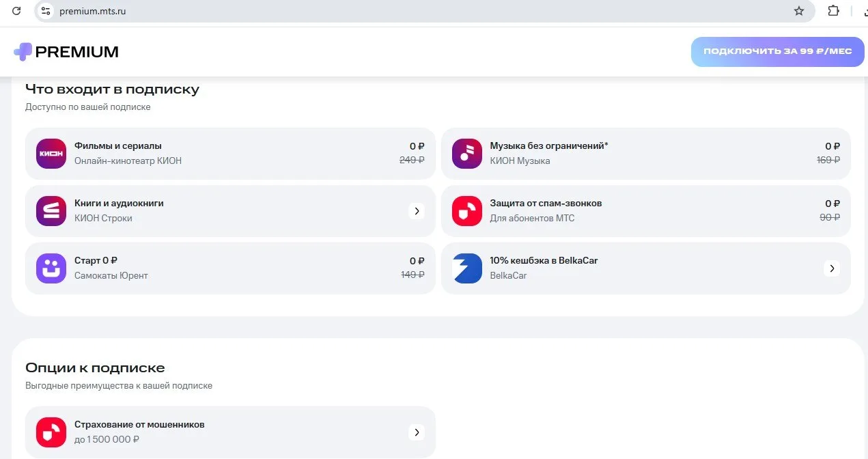Click the PREMIUM logo text
Screen dimensions: 868x459
pos(76,52)
